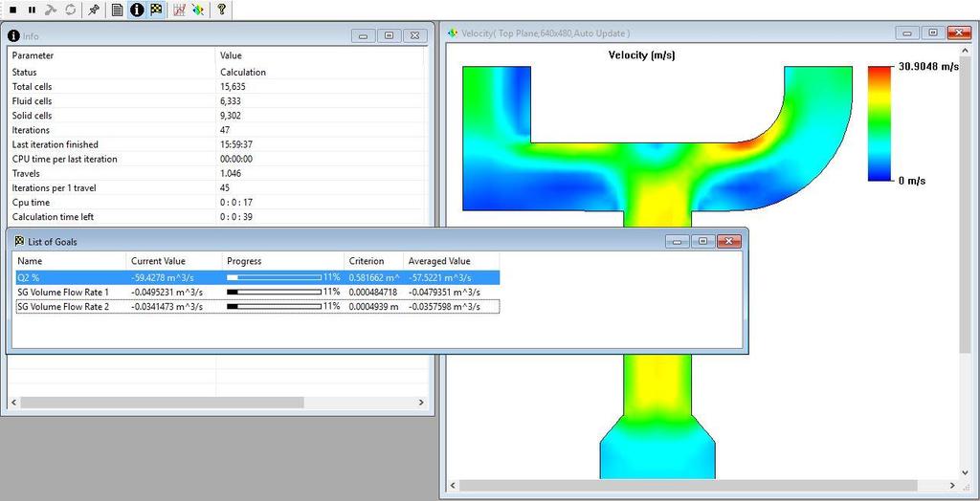The height and width of the screenshot is (501, 980).
Task: Click the Velocity window scroll right arrow
Action: (952, 486)
